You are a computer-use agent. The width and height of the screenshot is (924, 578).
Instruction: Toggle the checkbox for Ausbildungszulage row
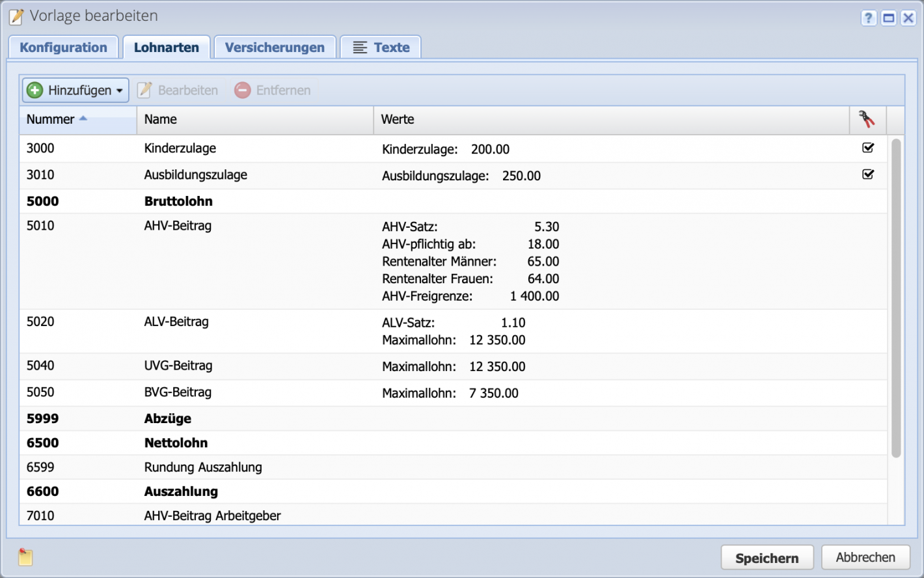tap(867, 174)
